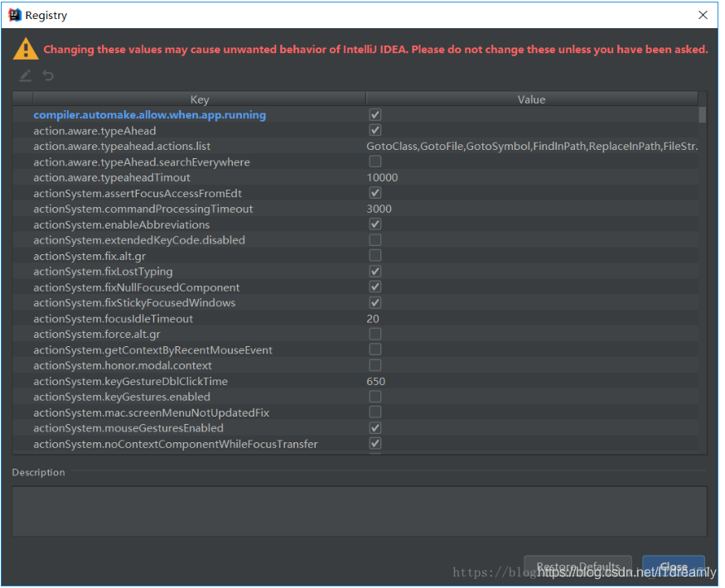Enable actionSystem.extendedKeyCode.disabled checkbox
Image resolution: width=725 pixels, height=588 pixels.
[375, 240]
